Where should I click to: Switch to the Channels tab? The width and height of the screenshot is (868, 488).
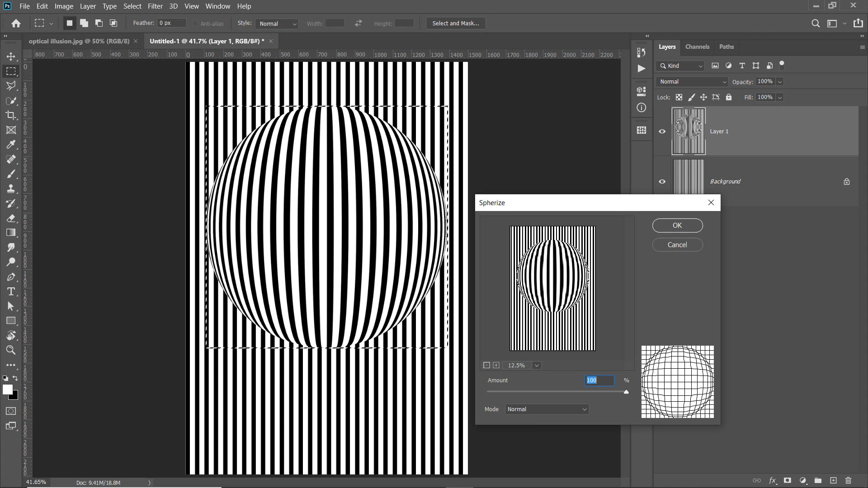[697, 47]
